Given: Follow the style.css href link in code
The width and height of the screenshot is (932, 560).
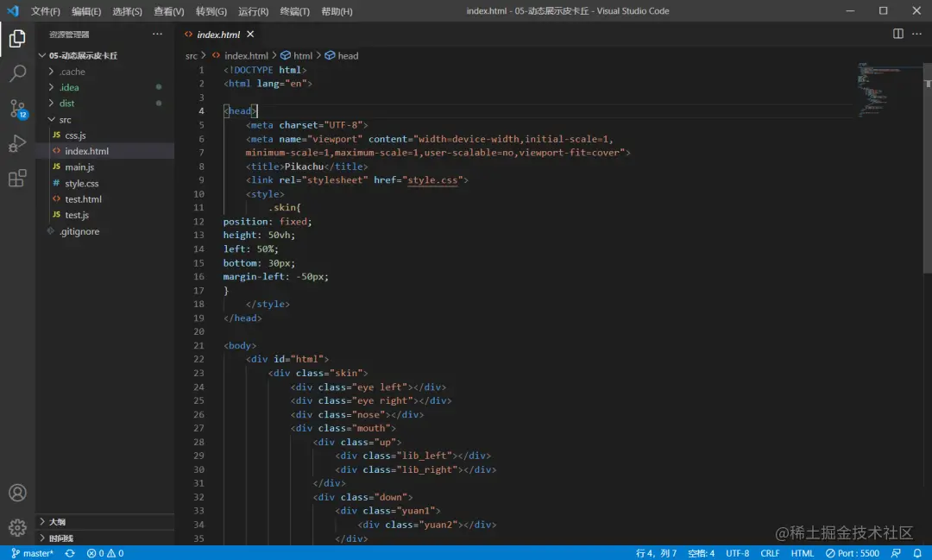Looking at the screenshot, I should 432,180.
